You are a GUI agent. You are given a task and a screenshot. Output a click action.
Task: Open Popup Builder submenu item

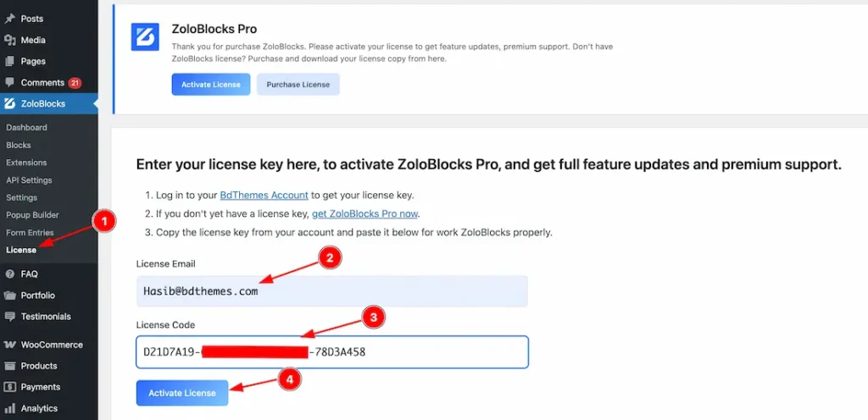32,215
